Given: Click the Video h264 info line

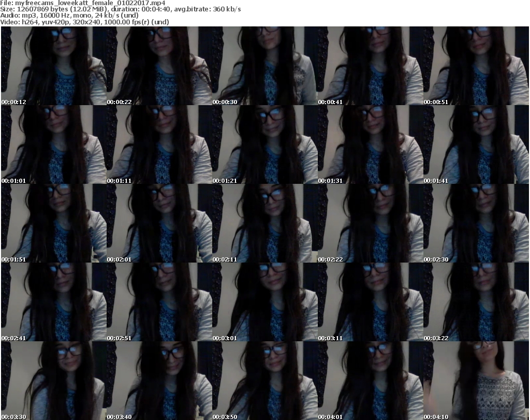Looking at the screenshot, I should point(84,22).
